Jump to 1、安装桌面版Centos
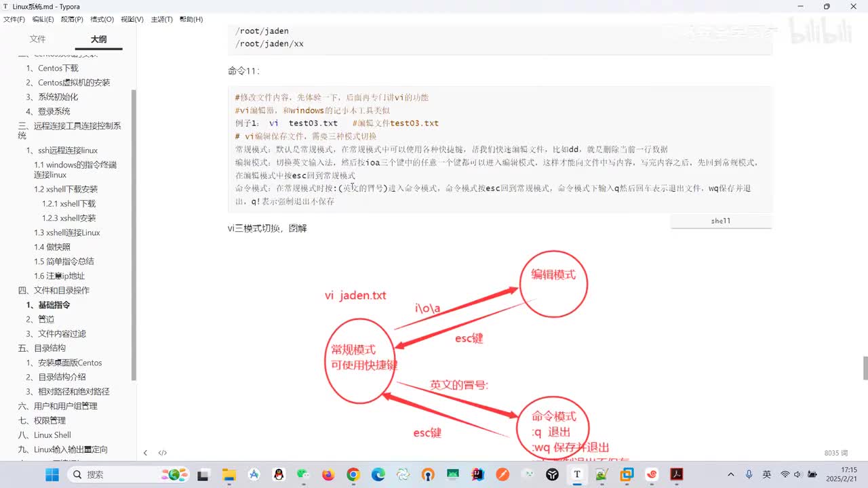Viewport: 868px width, 488px height. 64,363
